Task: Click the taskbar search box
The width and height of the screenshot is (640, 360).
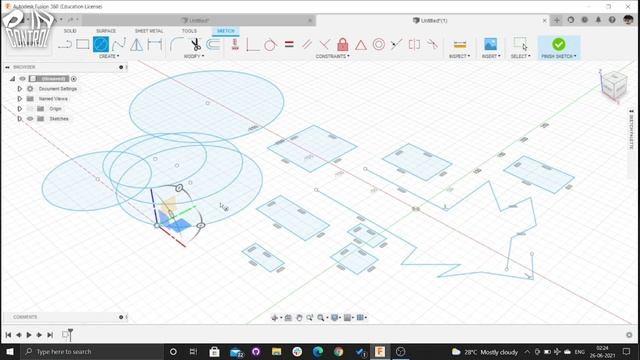Action: coord(92,351)
